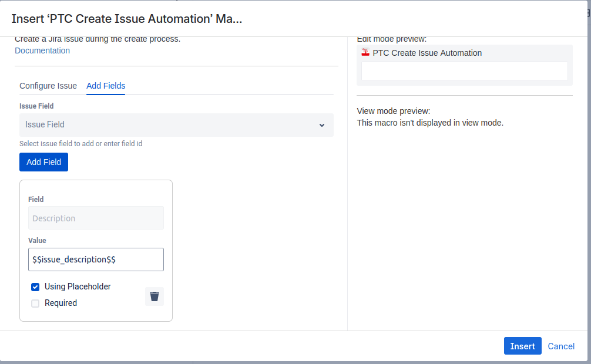Click the disabled Description field box
Image resolution: width=591 pixels, height=364 pixels.
tap(96, 218)
